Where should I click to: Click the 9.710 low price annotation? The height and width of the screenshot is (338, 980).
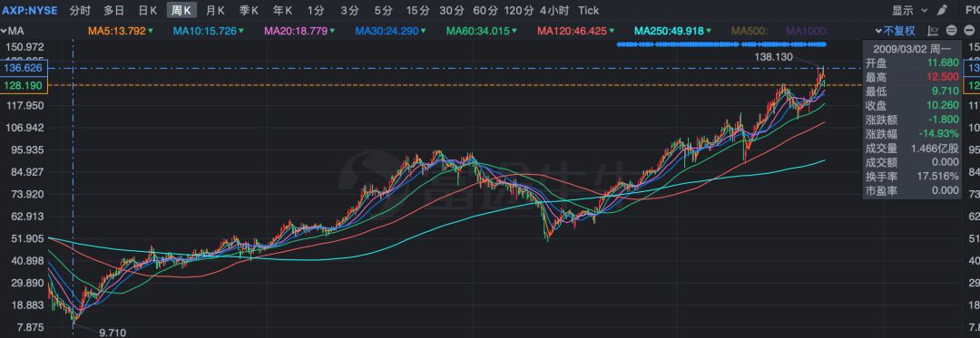[113, 333]
